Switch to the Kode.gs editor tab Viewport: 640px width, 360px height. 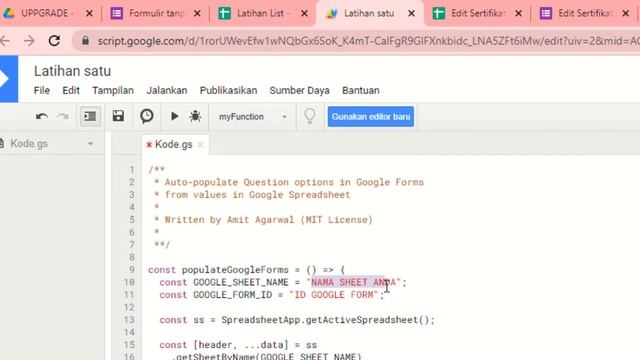(x=173, y=144)
